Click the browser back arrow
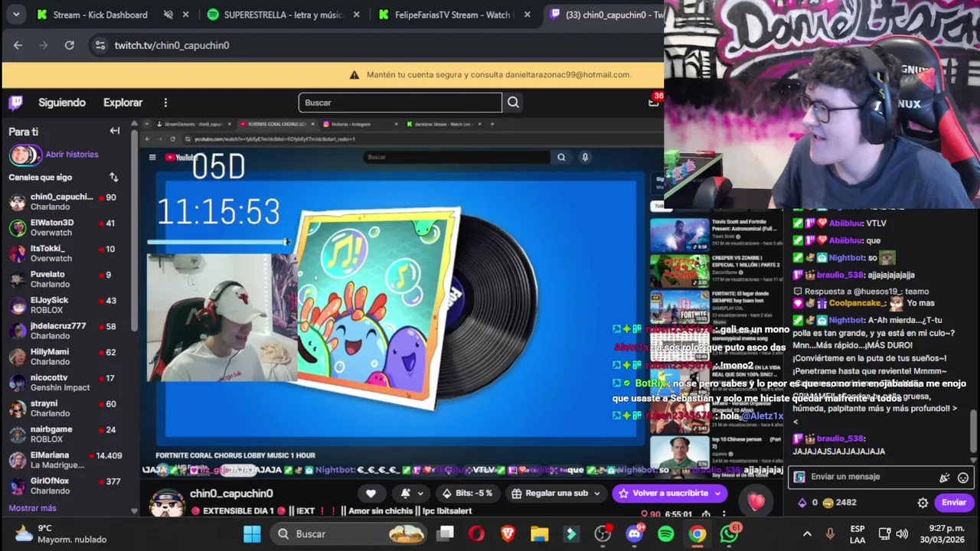Viewport: 980px width, 551px height. 18,45
